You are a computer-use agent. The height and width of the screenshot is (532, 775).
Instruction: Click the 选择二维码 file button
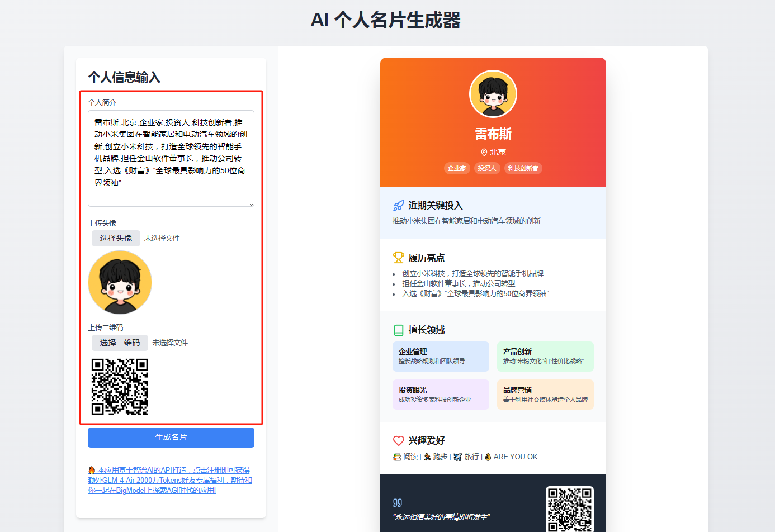pos(120,343)
